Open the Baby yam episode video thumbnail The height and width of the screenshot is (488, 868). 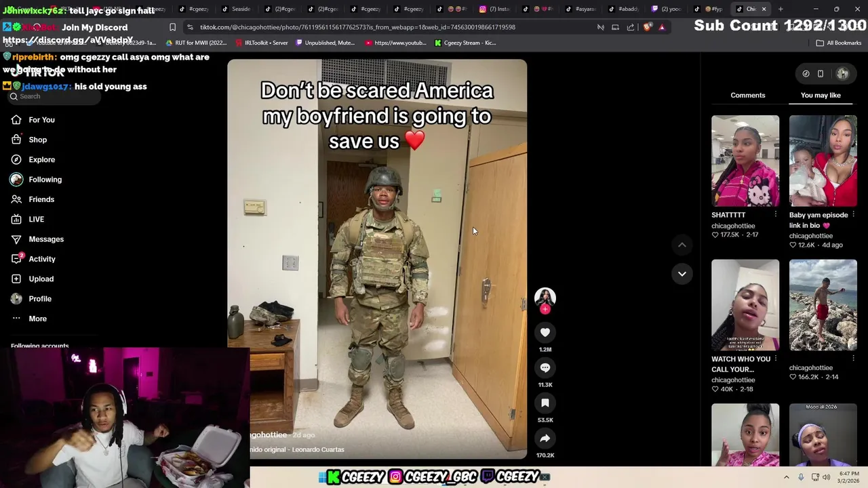point(823,161)
